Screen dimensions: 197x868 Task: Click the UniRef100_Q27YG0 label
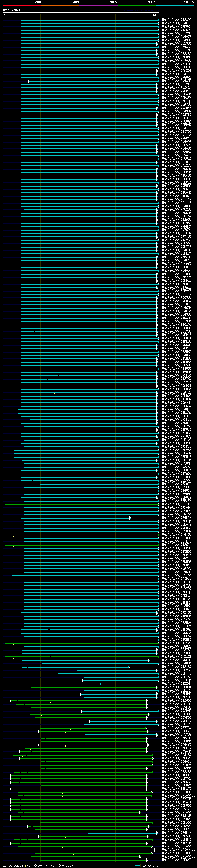point(177,728)
